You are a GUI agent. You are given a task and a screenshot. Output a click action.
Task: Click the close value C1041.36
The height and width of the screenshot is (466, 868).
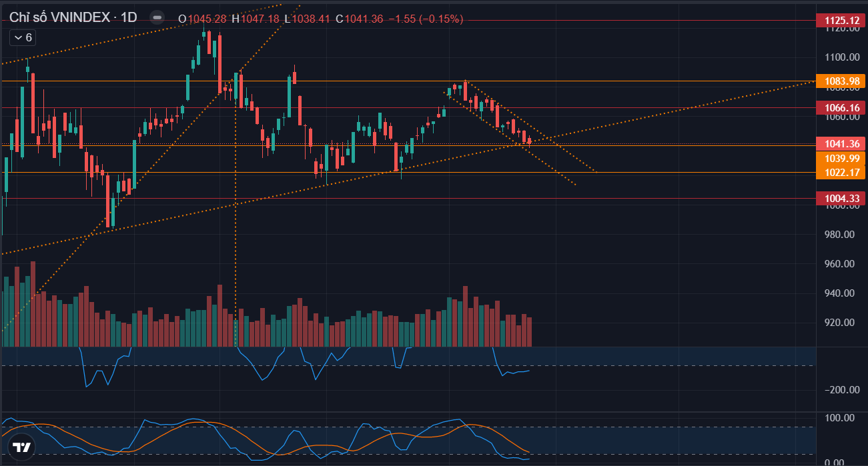[359, 19]
